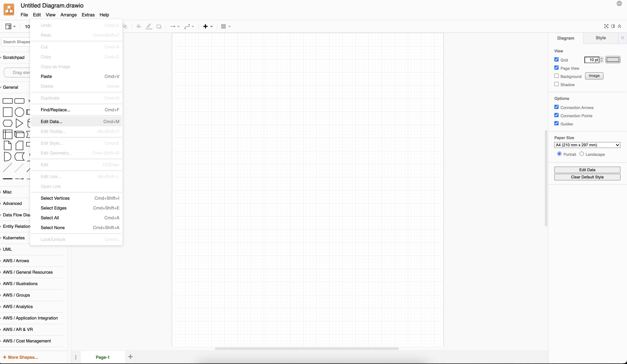Toggle the Page View checkbox
627x364 pixels.
pyautogui.click(x=557, y=68)
